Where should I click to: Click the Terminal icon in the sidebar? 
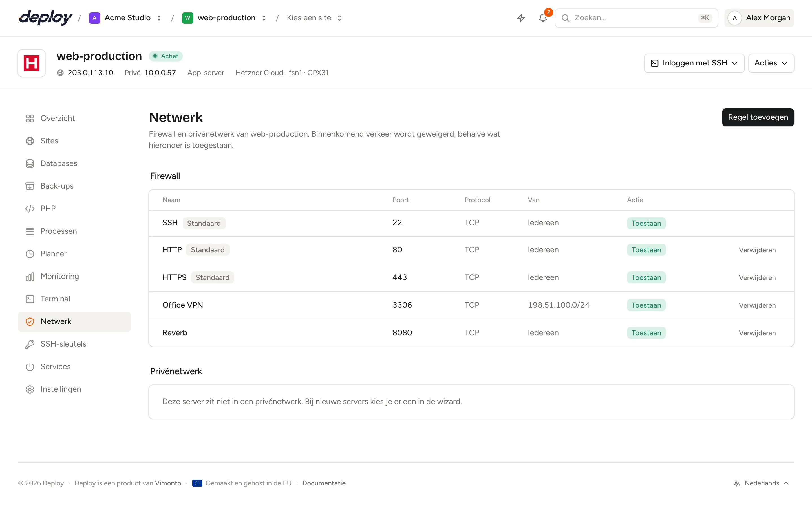tap(30, 299)
